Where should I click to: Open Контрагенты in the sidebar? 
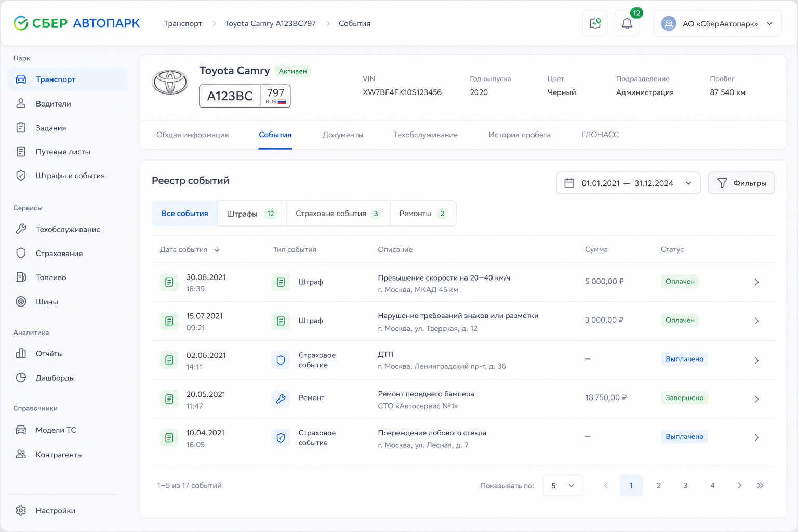tap(68, 454)
